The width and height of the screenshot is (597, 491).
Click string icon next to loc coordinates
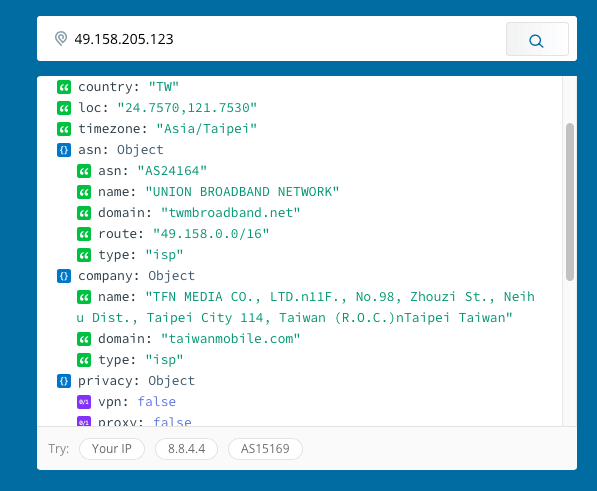64,108
